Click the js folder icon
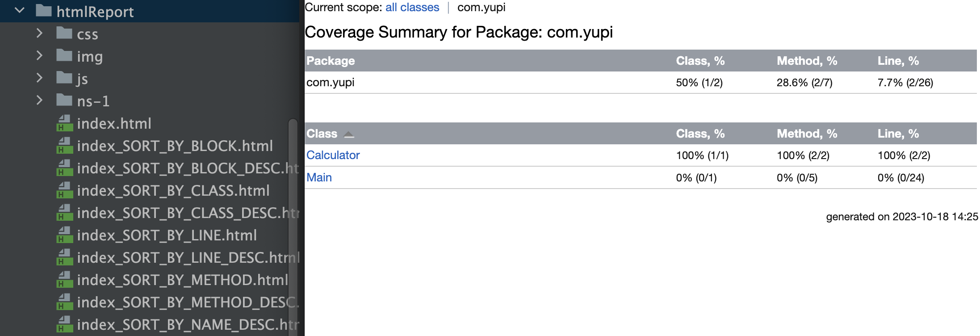Screen dimensions: 980x336 pyautogui.click(x=64, y=78)
